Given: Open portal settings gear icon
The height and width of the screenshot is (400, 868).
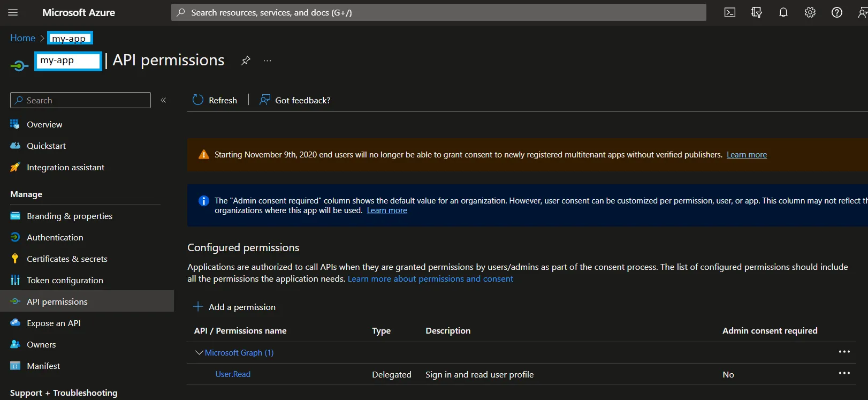Looking at the screenshot, I should point(810,12).
